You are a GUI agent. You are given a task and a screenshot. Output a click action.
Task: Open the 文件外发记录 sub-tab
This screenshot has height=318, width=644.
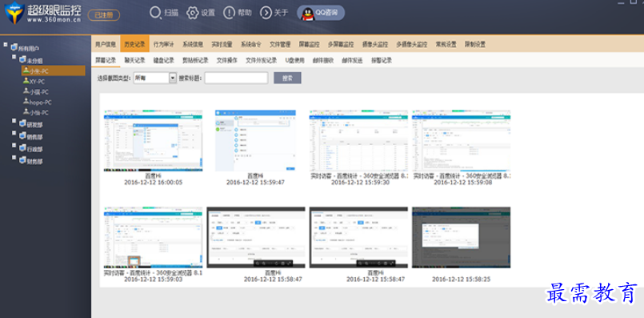tap(262, 60)
